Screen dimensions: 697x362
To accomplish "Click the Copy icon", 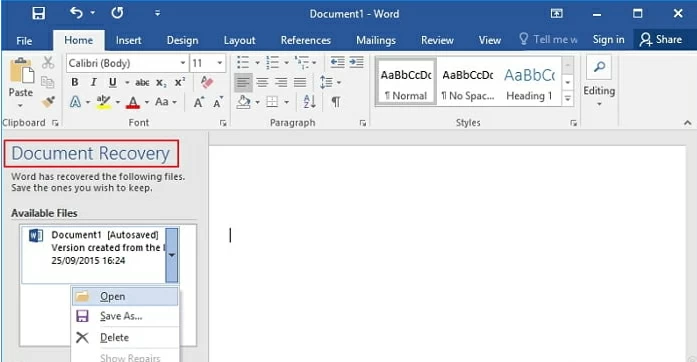I will pos(48,82).
